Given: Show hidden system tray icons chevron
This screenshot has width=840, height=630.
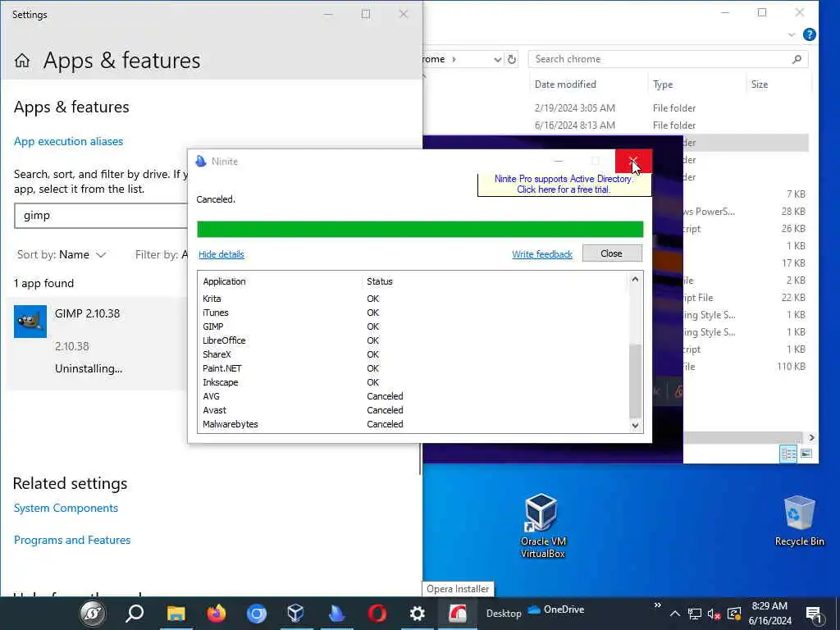Looking at the screenshot, I should pyautogui.click(x=675, y=614).
